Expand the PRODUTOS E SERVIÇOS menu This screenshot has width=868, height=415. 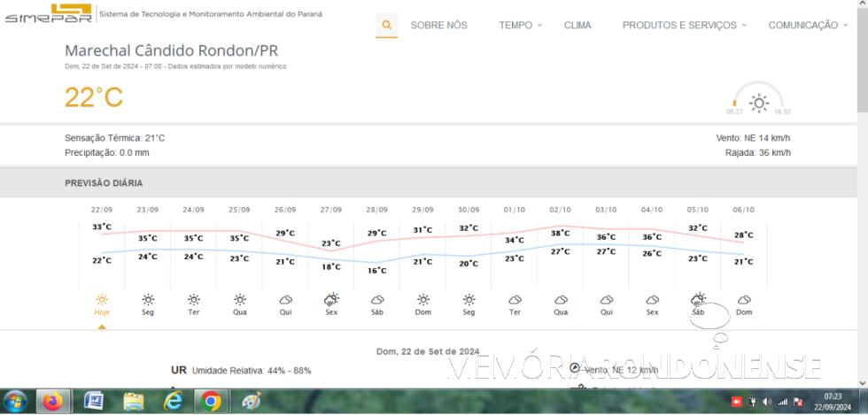tap(684, 26)
